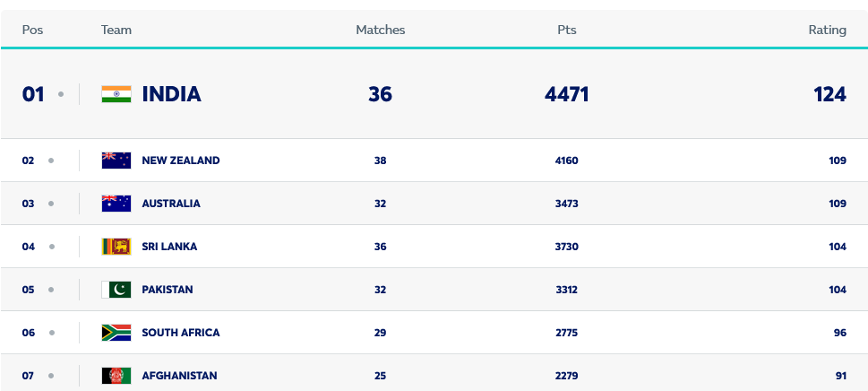Click the AFGHANISTAN team name
Image resolution: width=868 pixels, height=391 pixels.
coord(179,376)
